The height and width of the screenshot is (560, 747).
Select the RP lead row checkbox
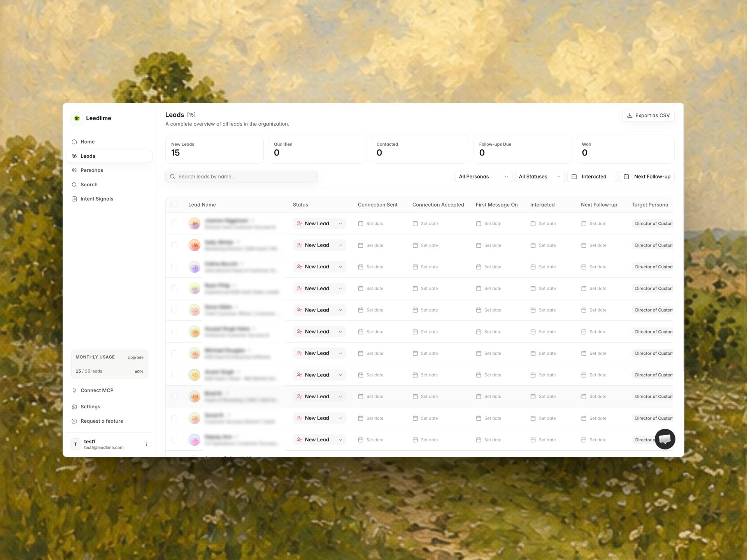point(174,288)
